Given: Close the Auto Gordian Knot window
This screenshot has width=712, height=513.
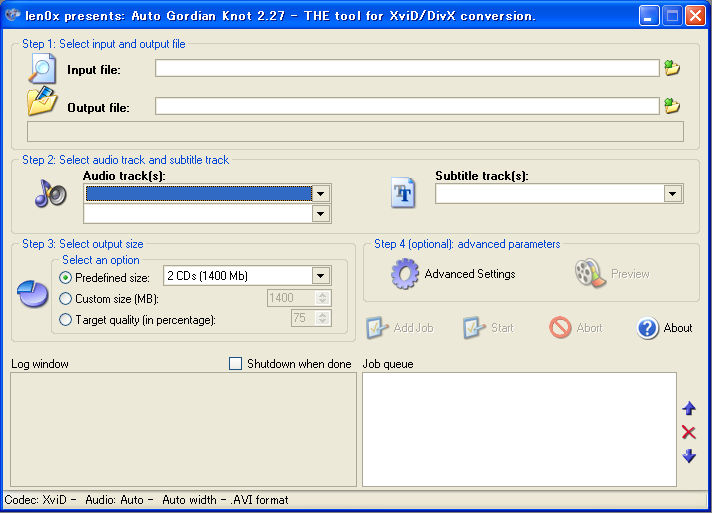Looking at the screenshot, I should (x=695, y=16).
